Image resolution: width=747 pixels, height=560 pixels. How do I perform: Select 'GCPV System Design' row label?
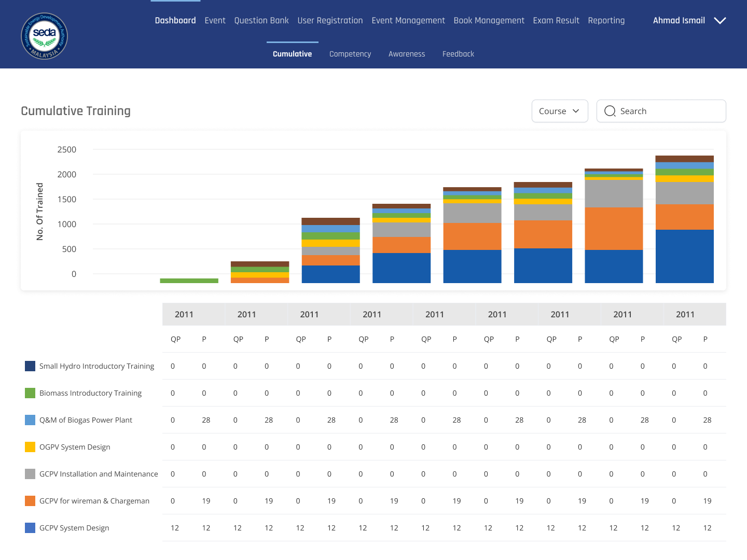(x=74, y=528)
